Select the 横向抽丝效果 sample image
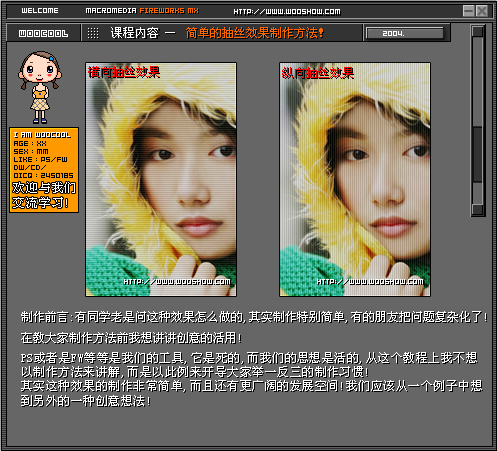 click(x=161, y=179)
